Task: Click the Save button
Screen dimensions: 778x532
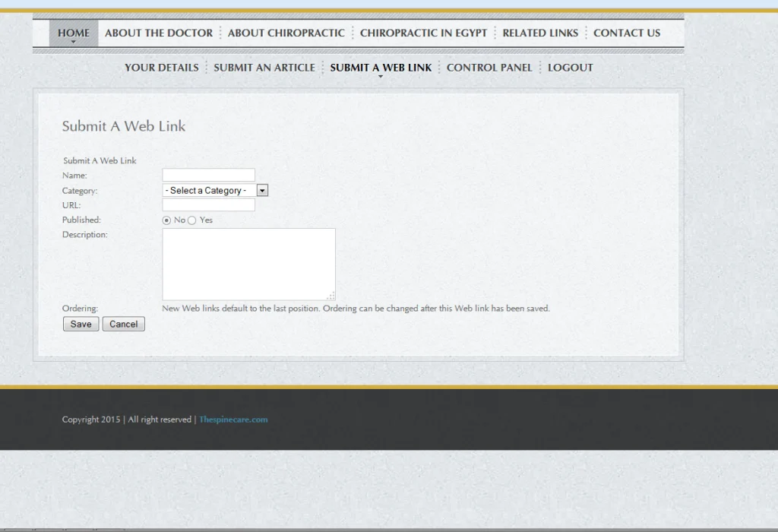Action: 81,324
